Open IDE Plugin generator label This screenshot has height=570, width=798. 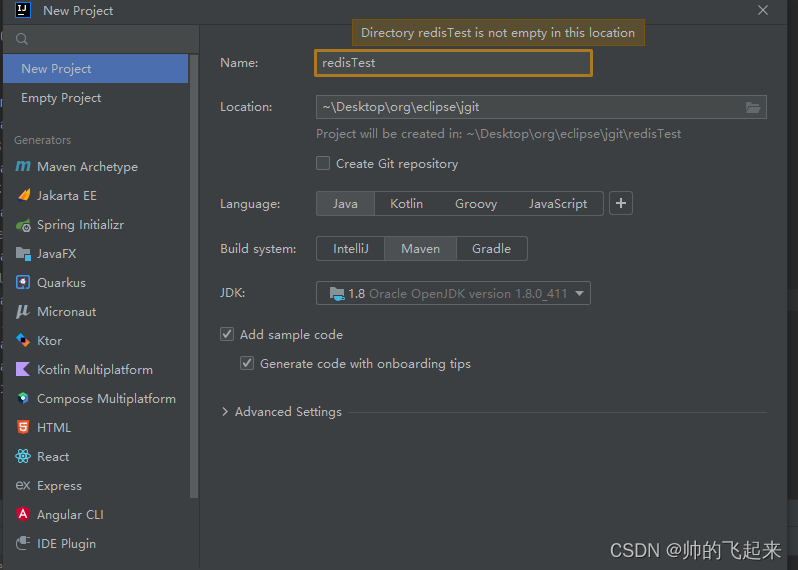click(66, 544)
